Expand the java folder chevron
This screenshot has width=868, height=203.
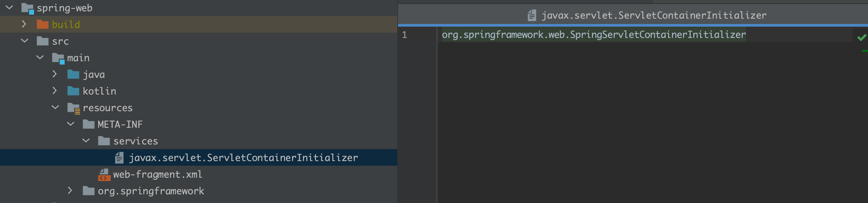pos(55,74)
